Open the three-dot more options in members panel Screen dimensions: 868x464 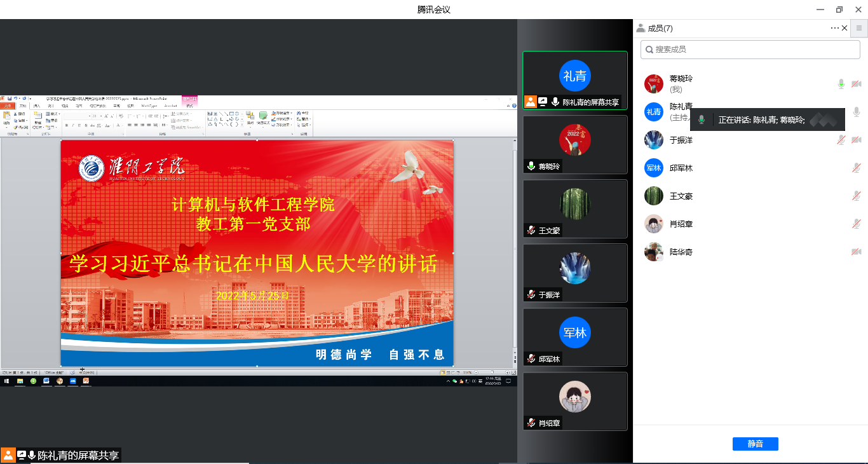point(834,28)
